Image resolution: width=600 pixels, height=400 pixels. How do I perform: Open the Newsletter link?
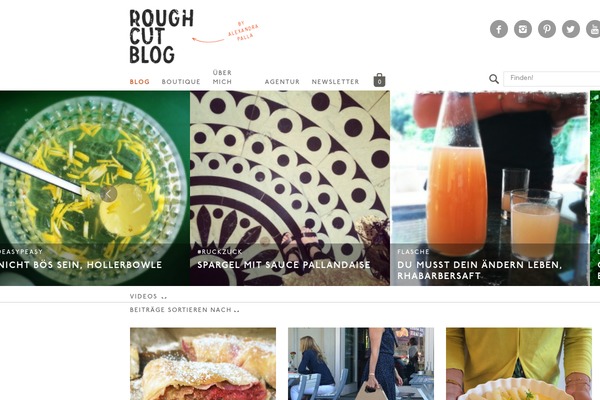pyautogui.click(x=335, y=82)
